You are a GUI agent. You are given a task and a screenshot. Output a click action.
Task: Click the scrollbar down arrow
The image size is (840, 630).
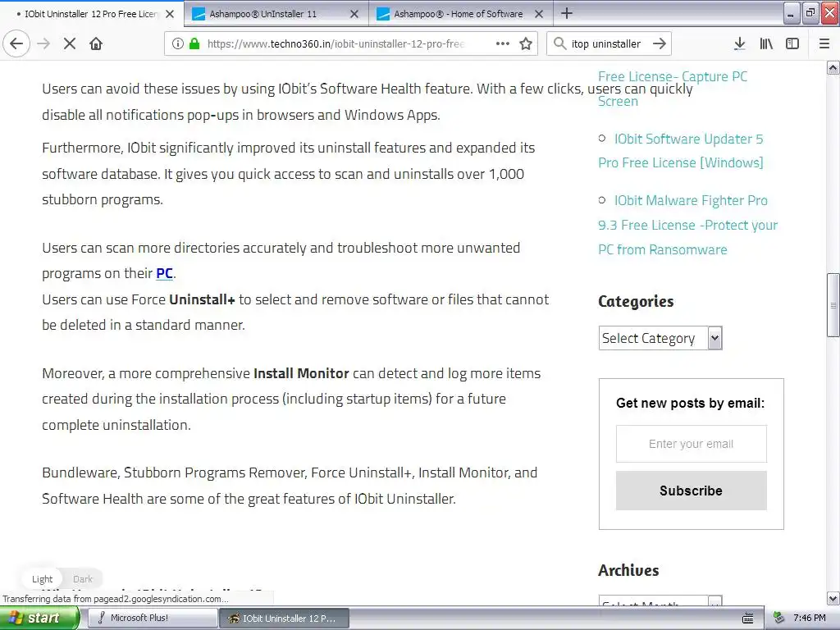833,598
